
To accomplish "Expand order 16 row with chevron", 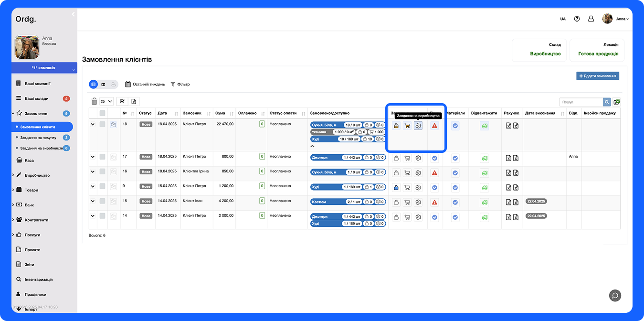I will [x=93, y=171].
